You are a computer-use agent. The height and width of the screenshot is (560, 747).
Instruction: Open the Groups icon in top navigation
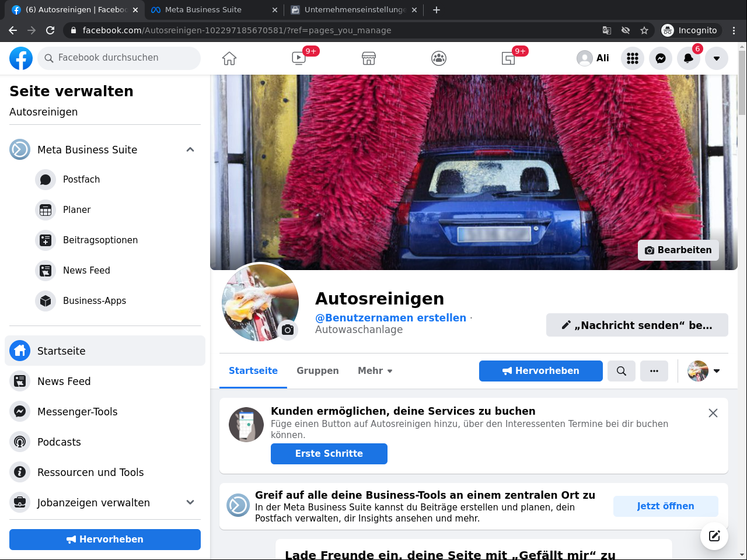[439, 58]
